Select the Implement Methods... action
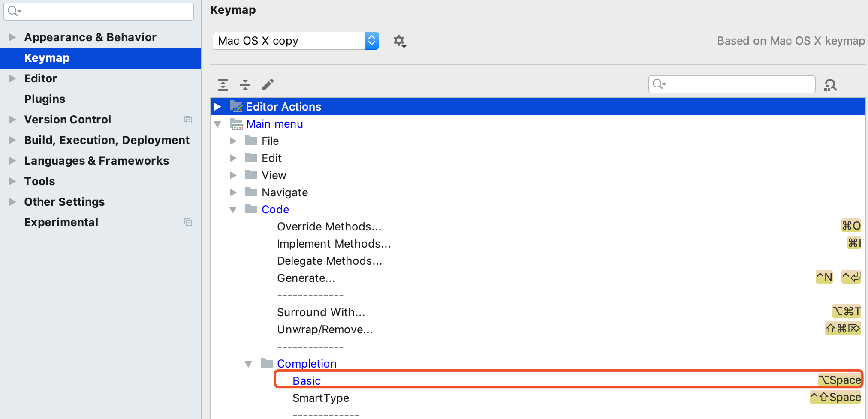Image resolution: width=868 pixels, height=419 pixels. [x=334, y=244]
